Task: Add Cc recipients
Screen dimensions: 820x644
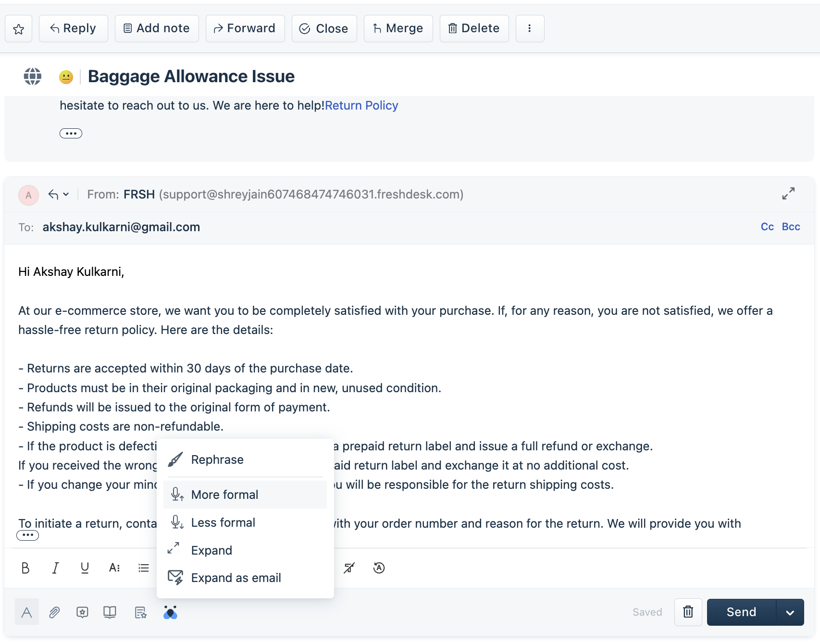Action: 767,227
